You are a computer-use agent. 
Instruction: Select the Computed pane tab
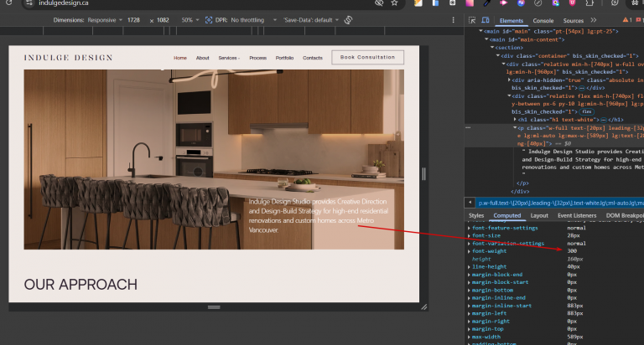(x=506, y=215)
